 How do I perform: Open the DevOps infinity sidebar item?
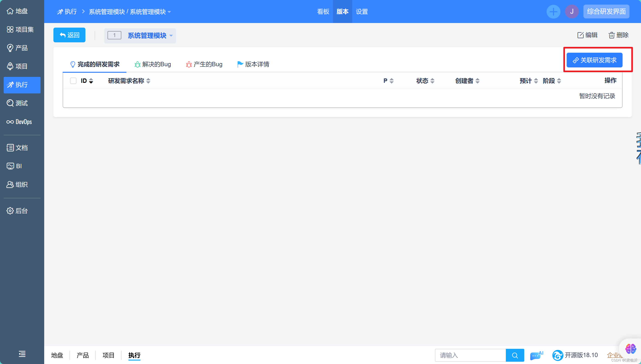tap(10, 122)
